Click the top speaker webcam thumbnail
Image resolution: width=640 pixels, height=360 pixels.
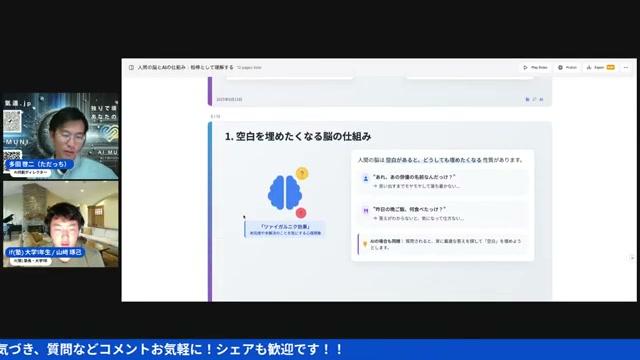[x=61, y=136]
